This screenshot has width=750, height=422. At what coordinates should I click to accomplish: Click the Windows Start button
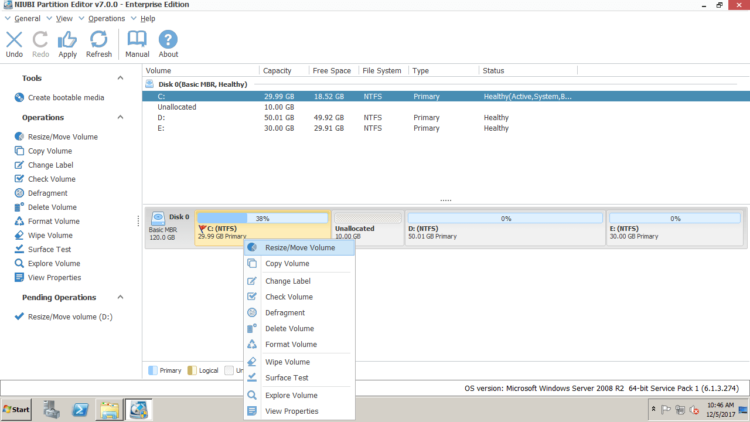point(17,410)
